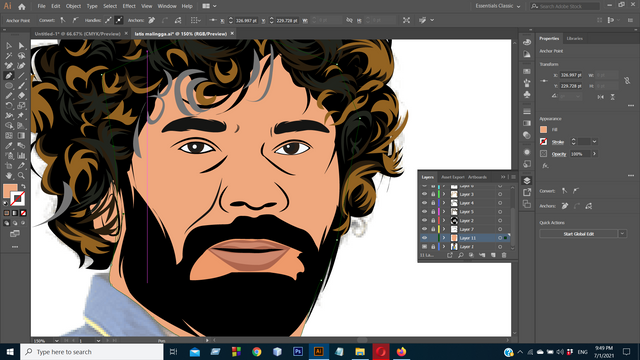
Task: Expand Layer 11 contents
Action: point(444,238)
